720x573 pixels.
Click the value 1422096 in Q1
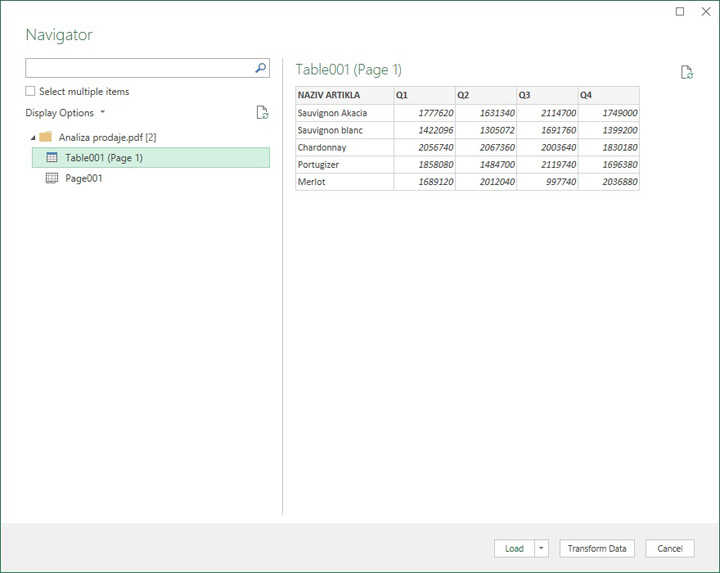click(x=424, y=130)
